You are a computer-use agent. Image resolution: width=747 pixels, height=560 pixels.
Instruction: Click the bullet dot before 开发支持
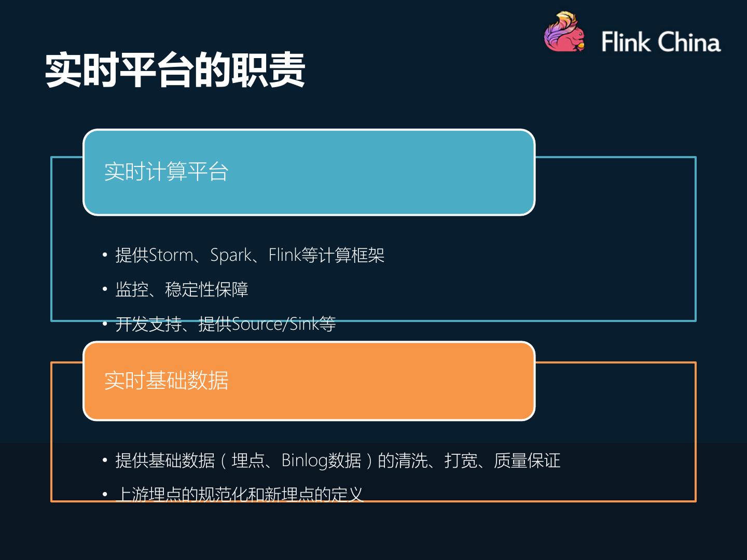tap(105, 324)
